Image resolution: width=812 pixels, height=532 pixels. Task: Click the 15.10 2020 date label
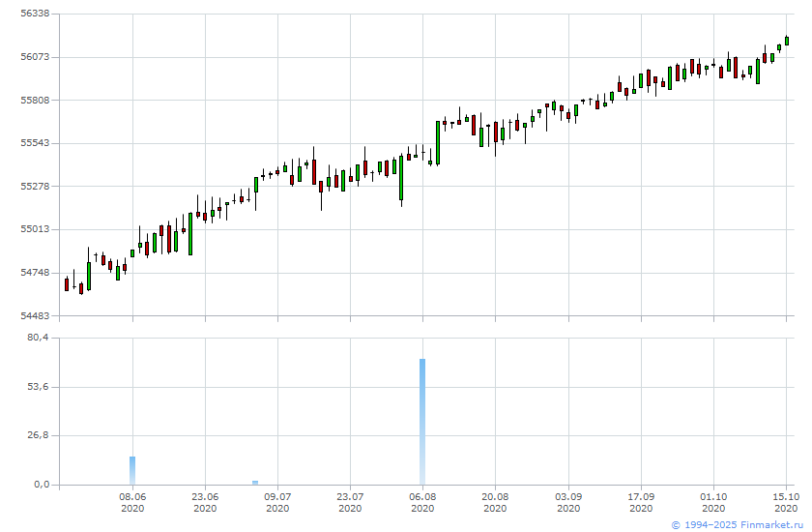[786, 502]
